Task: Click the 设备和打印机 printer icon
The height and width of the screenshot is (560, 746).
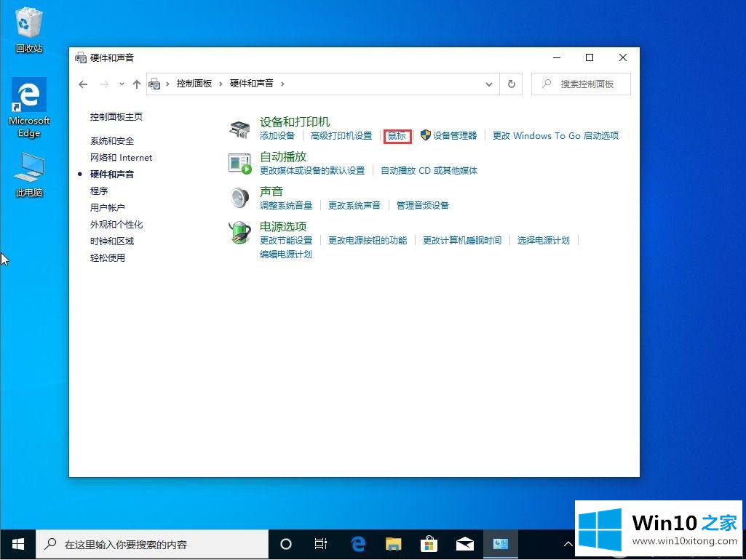Action: coord(239,129)
